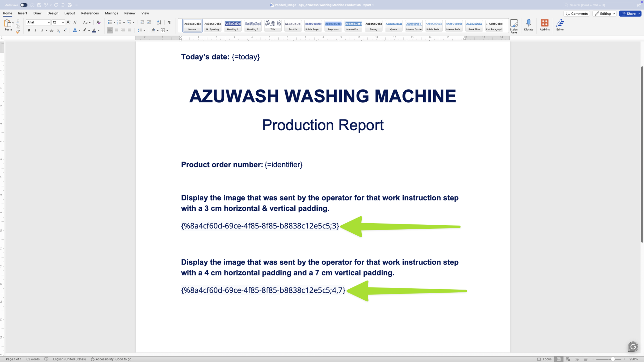Click the Share button
The width and height of the screenshot is (644, 362).
pyautogui.click(x=630, y=13)
